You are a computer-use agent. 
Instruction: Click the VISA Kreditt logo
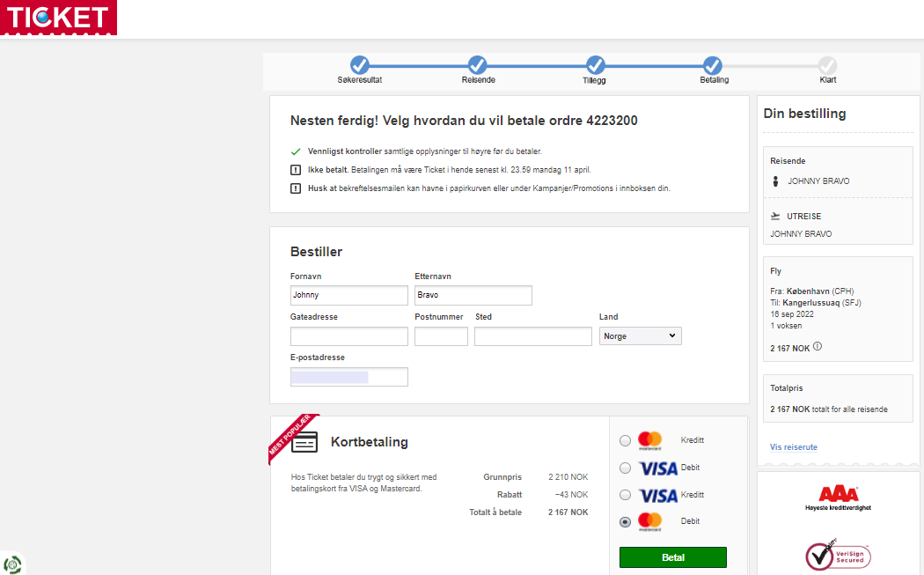point(658,496)
